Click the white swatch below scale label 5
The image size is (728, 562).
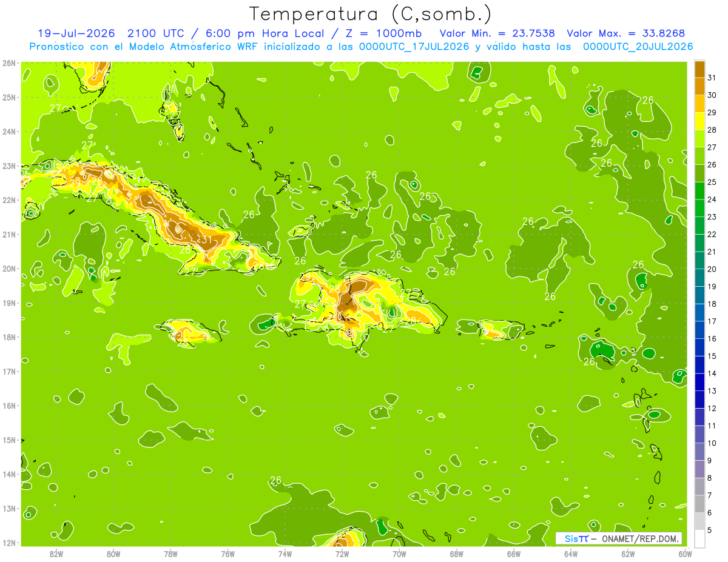click(x=699, y=538)
